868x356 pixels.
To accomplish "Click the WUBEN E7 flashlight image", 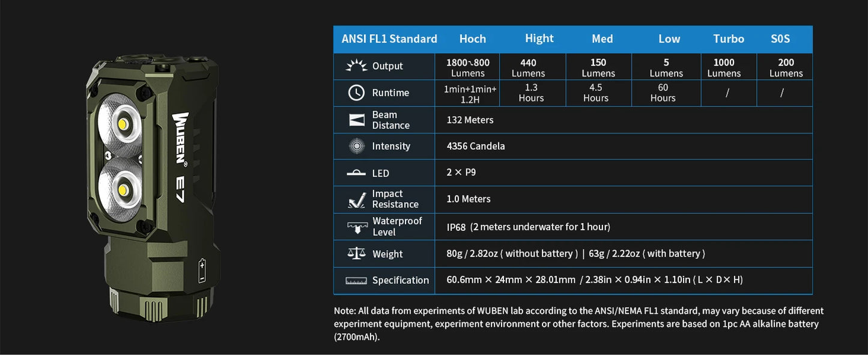I will [x=153, y=186].
